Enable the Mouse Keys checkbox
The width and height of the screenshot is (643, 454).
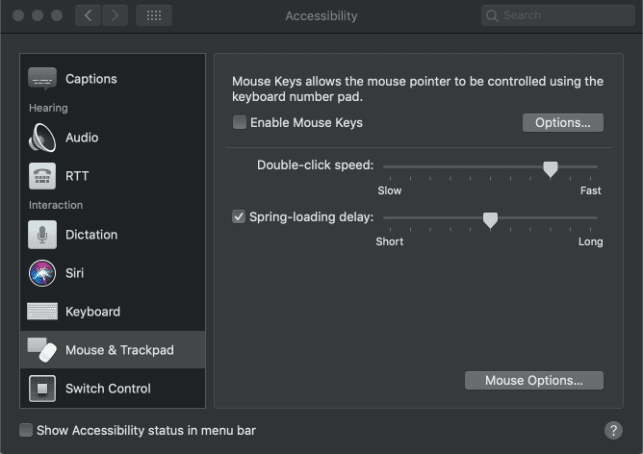240,123
